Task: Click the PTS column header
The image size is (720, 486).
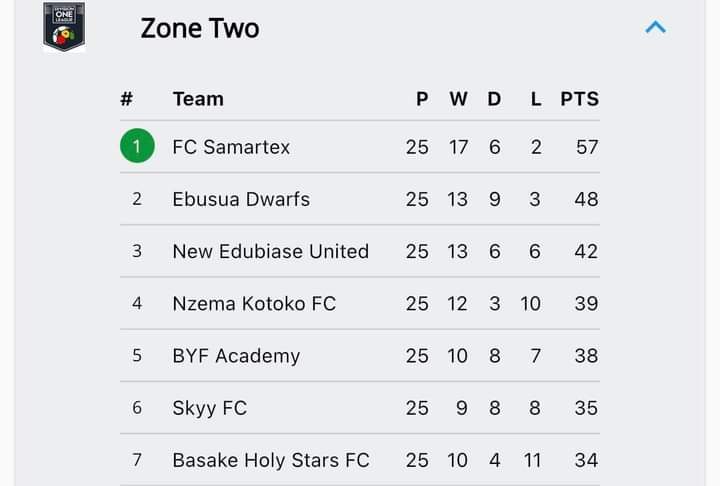Action: tap(579, 99)
